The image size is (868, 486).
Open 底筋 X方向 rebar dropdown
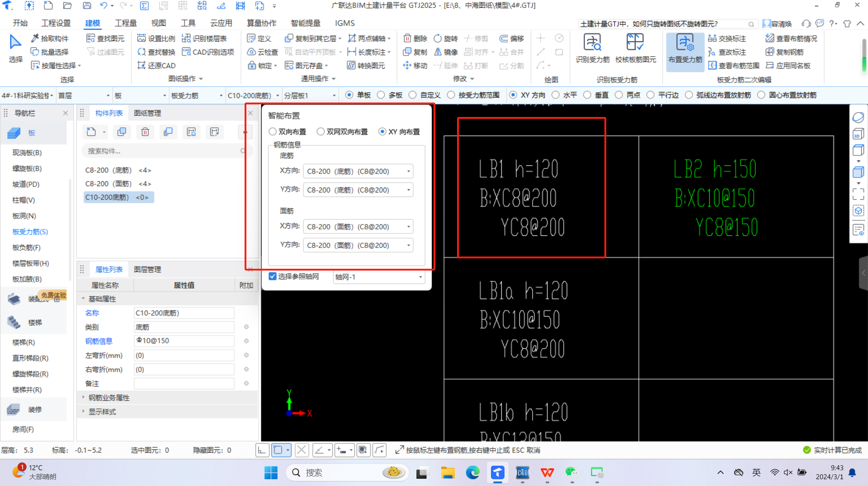click(x=358, y=171)
